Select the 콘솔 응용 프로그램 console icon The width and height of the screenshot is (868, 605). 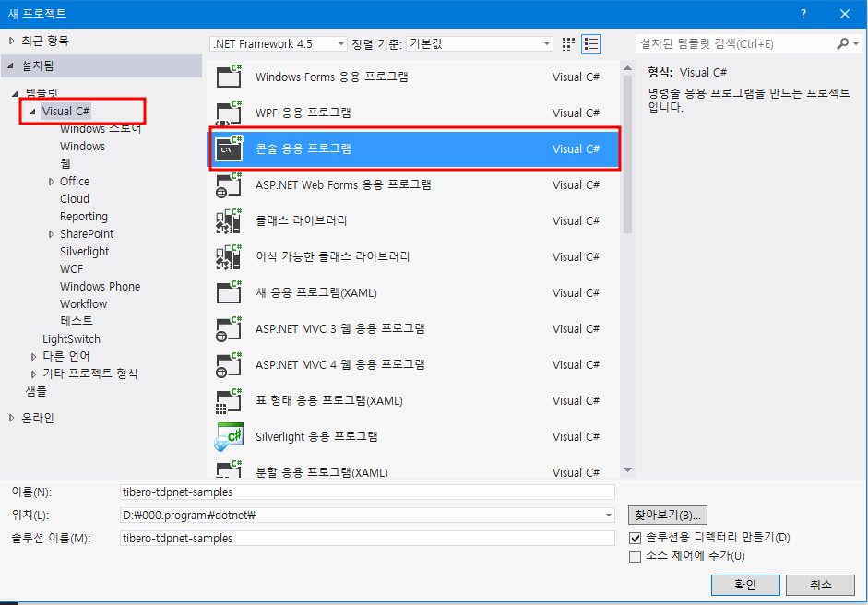[229, 148]
